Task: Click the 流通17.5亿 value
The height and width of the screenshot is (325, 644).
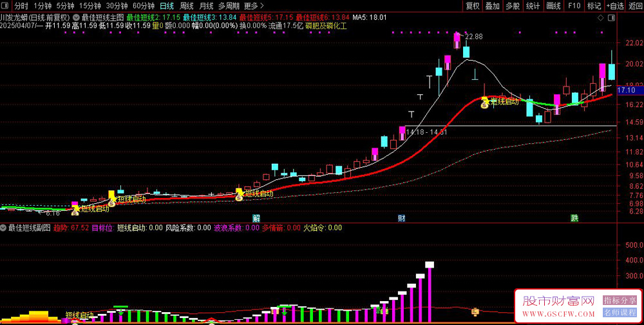Action: pos(285,26)
